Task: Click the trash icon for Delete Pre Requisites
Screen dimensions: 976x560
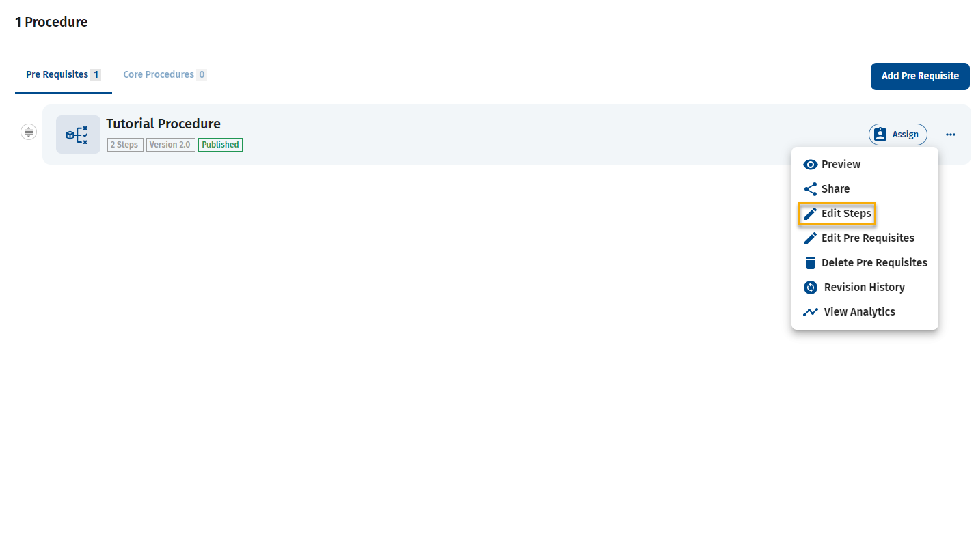Action: click(811, 263)
